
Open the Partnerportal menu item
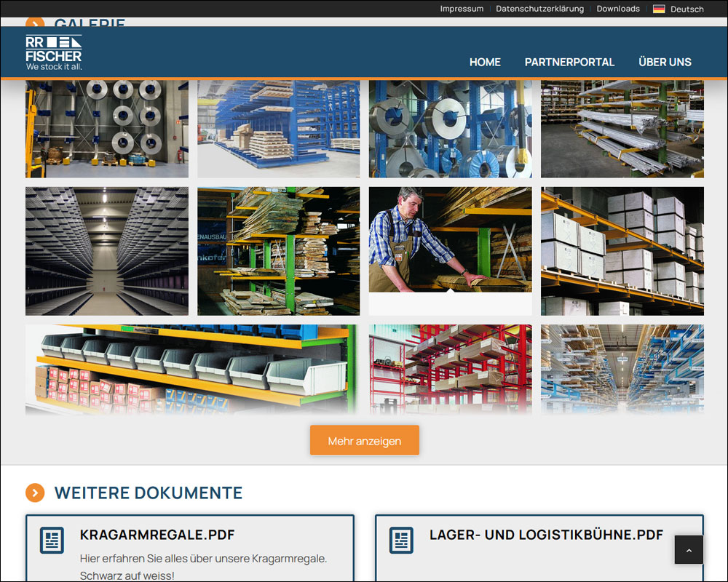point(569,63)
